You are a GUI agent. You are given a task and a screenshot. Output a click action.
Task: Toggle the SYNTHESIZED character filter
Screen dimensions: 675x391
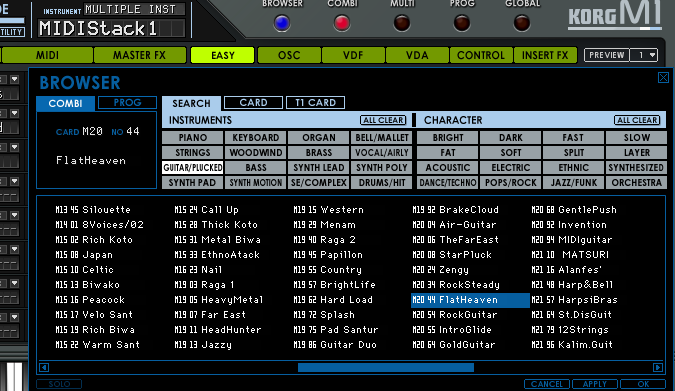(x=636, y=168)
